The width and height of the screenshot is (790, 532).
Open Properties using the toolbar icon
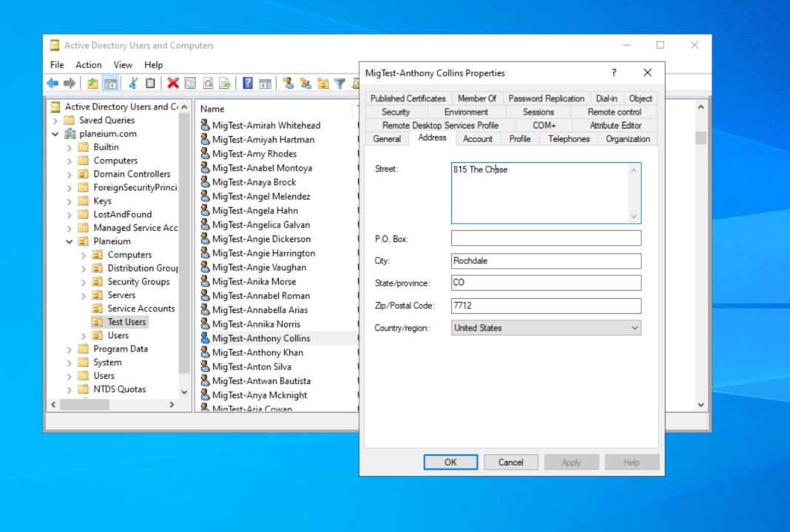191,83
